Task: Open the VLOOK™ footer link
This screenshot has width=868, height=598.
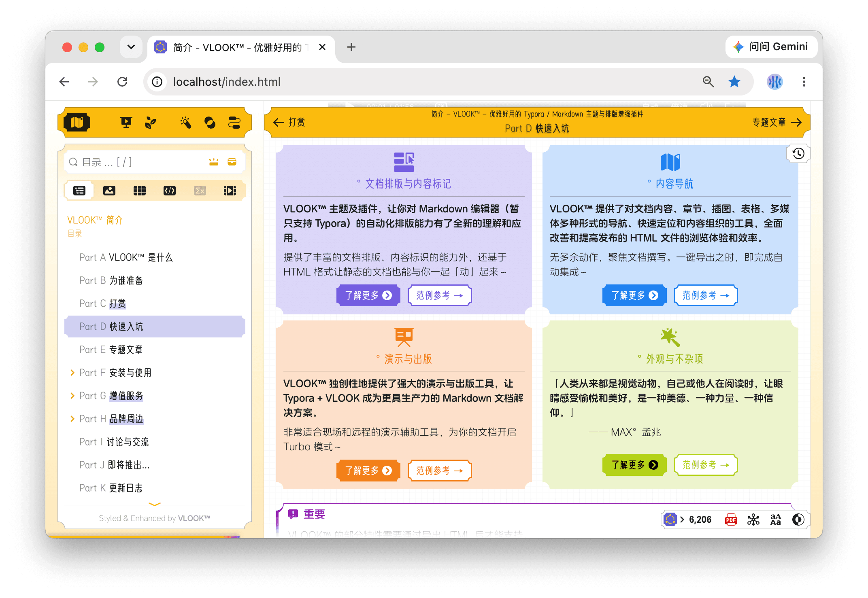Action: coord(194,518)
